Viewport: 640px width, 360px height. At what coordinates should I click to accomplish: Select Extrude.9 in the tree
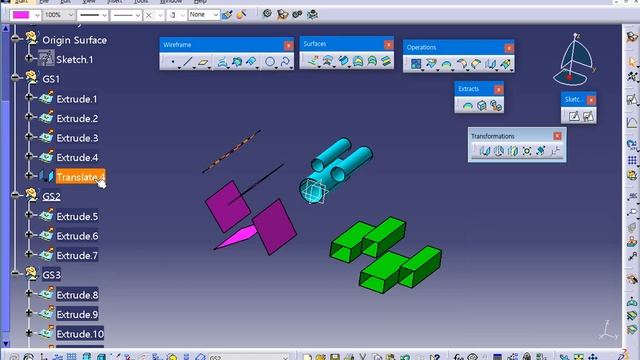click(x=77, y=314)
